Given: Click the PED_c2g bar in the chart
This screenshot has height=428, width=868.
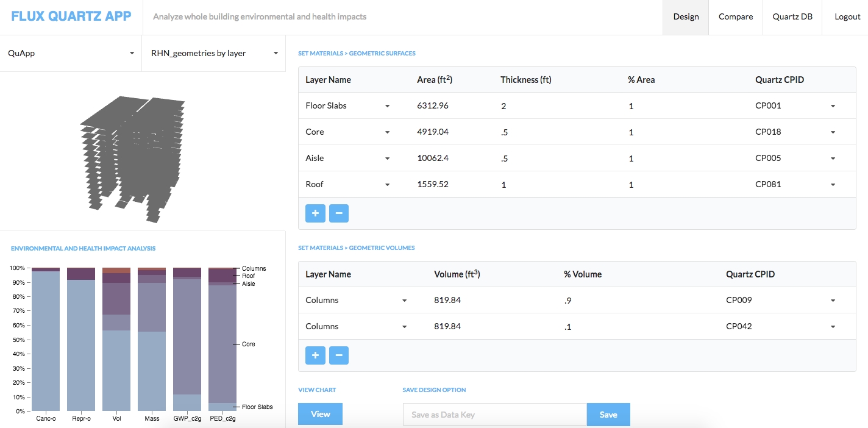Looking at the screenshot, I should click(222, 339).
